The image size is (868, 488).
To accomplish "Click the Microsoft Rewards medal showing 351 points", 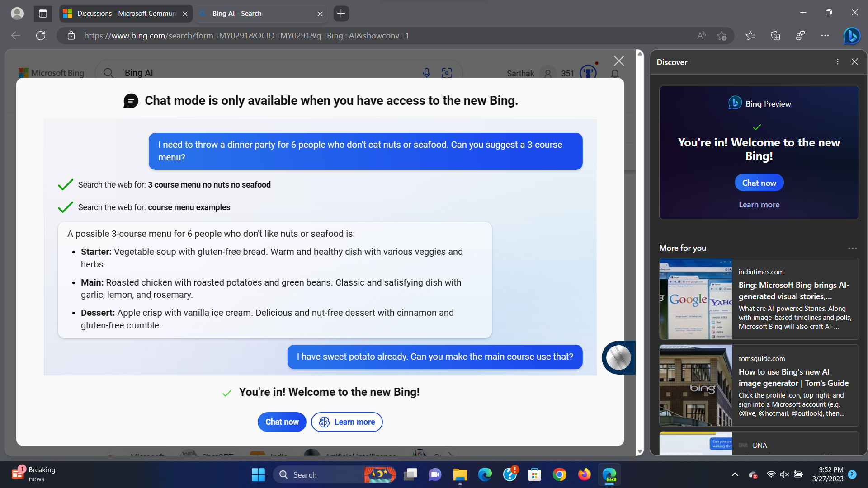I will (587, 72).
